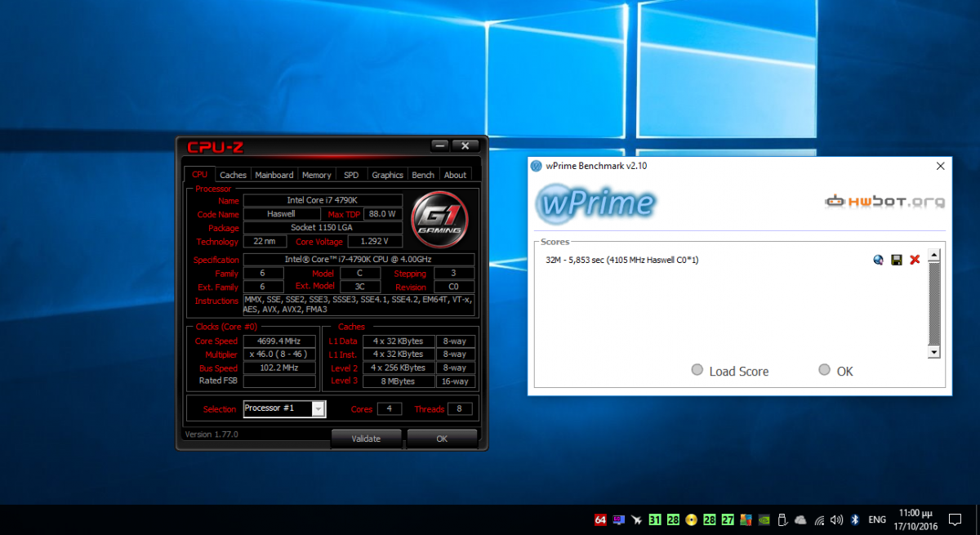Click the Scores list scrollbar up arrow
The height and width of the screenshot is (535, 980).
[x=934, y=255]
